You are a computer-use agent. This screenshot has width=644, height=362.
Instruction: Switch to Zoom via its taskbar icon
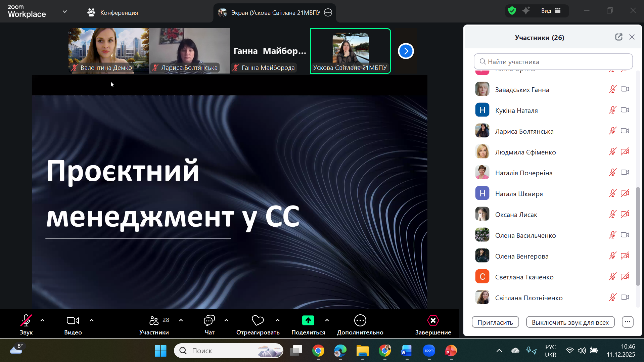tap(429, 351)
